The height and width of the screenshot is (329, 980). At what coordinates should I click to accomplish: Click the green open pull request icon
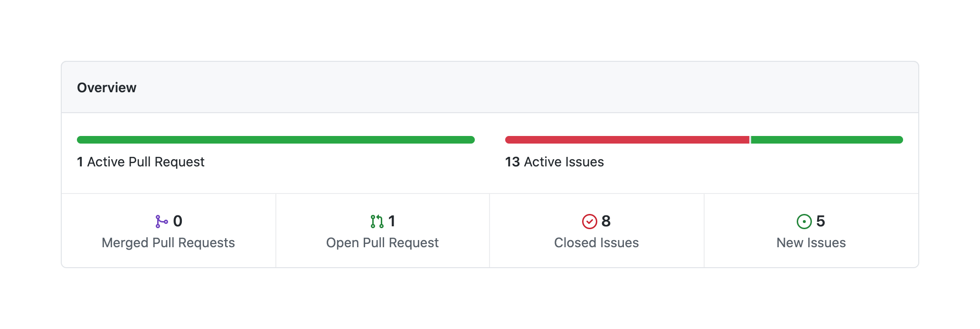click(377, 222)
